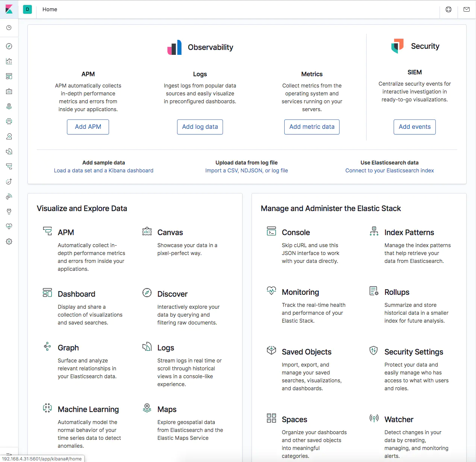This screenshot has width=476, height=462.
Task: Open Import a CSV, NDJSON, or log file link
Action: [247, 171]
